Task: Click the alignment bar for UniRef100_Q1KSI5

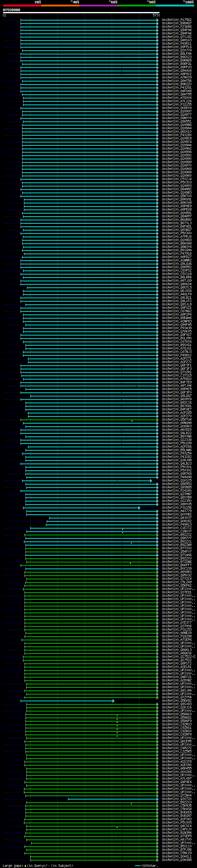Action: 87,481
